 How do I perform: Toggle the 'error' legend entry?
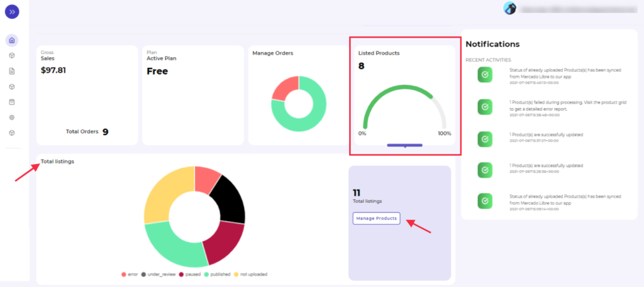[x=130, y=274]
